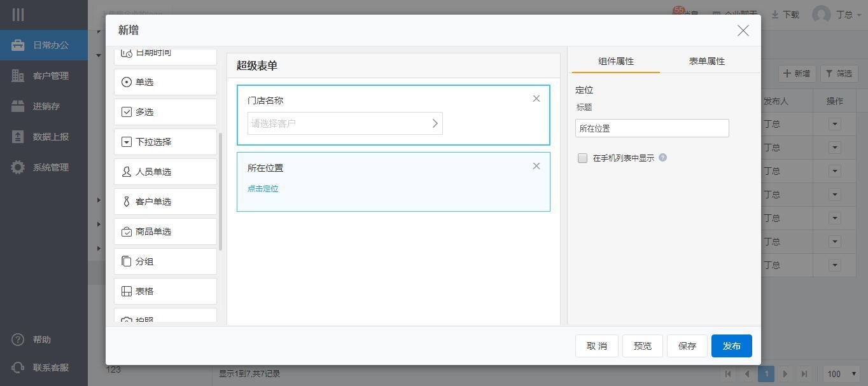Expand the page size 100 dropdown

(x=841, y=374)
